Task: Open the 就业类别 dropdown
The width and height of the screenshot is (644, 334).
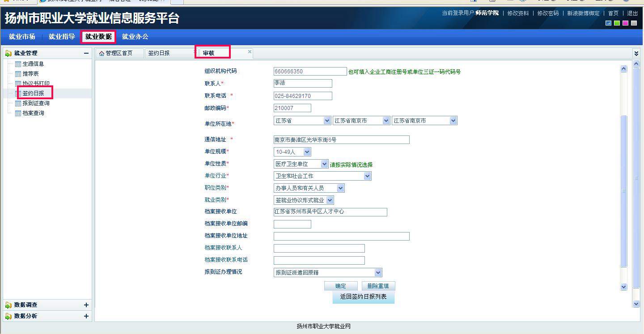Action: coord(304,200)
